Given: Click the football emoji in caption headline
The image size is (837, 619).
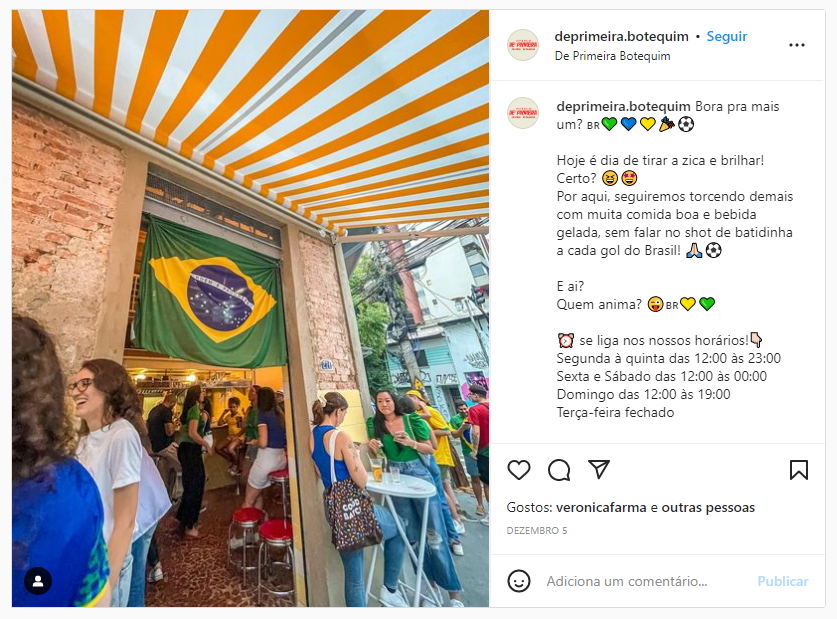Looking at the screenshot, I should [x=686, y=124].
